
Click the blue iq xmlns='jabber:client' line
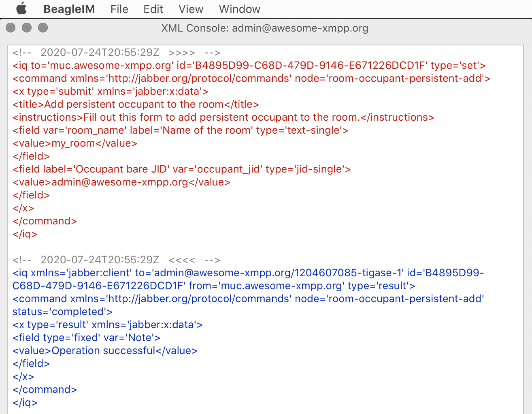[x=248, y=273]
